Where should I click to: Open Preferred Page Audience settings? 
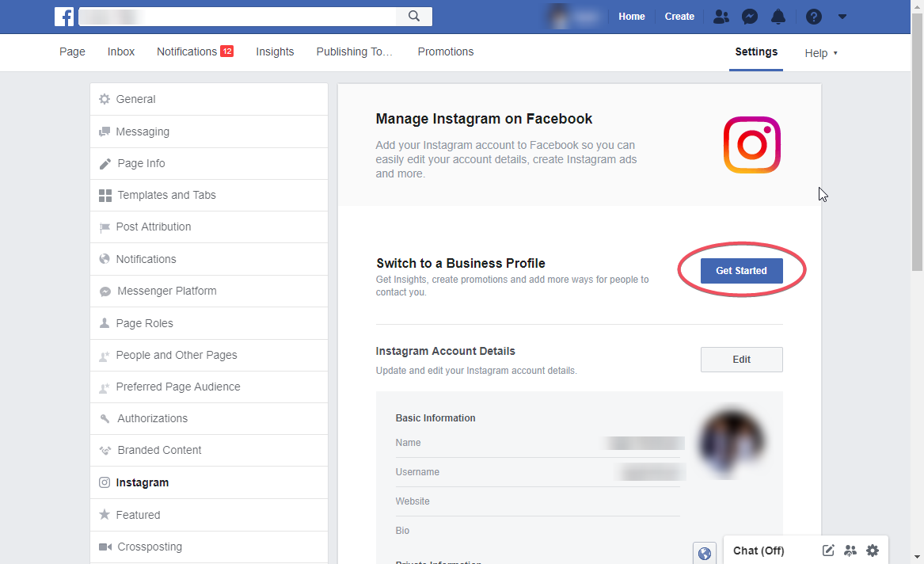pos(209,387)
